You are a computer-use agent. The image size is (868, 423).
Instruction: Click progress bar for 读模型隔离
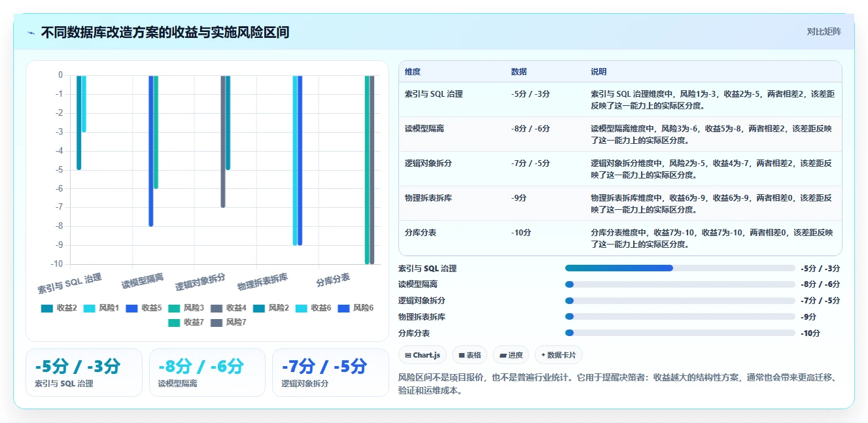pos(680,284)
